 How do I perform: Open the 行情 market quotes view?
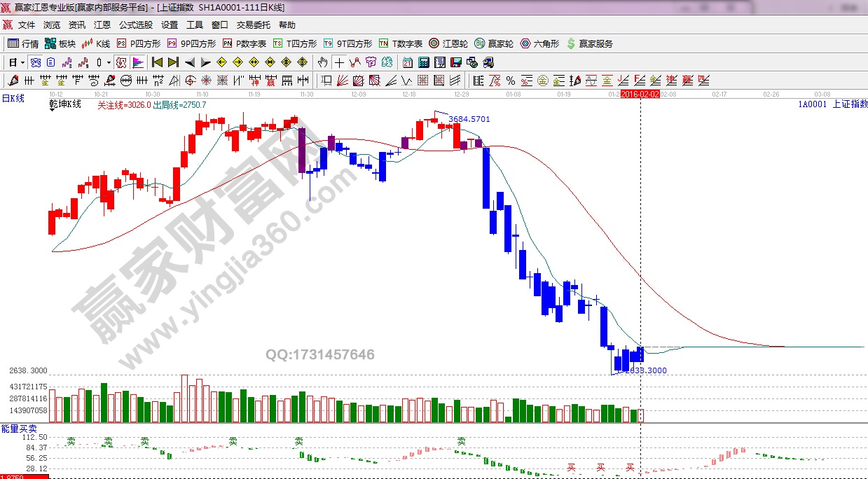23,43
